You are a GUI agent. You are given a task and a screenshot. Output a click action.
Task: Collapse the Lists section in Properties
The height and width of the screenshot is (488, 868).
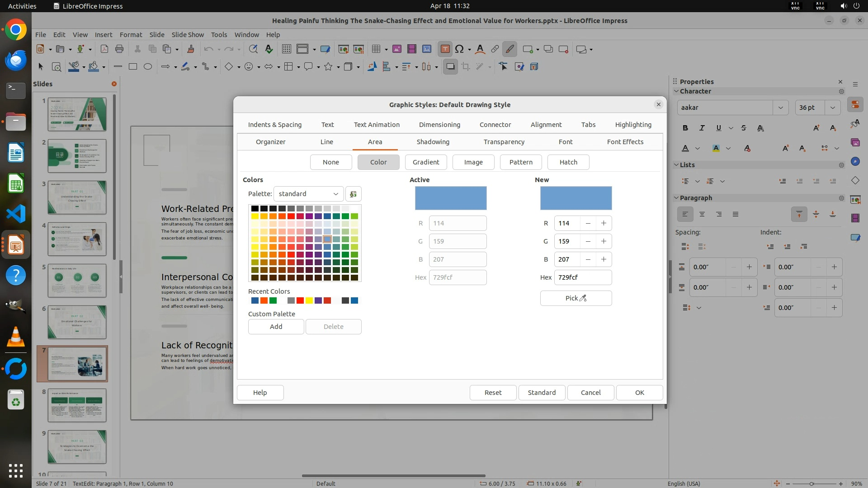point(676,165)
